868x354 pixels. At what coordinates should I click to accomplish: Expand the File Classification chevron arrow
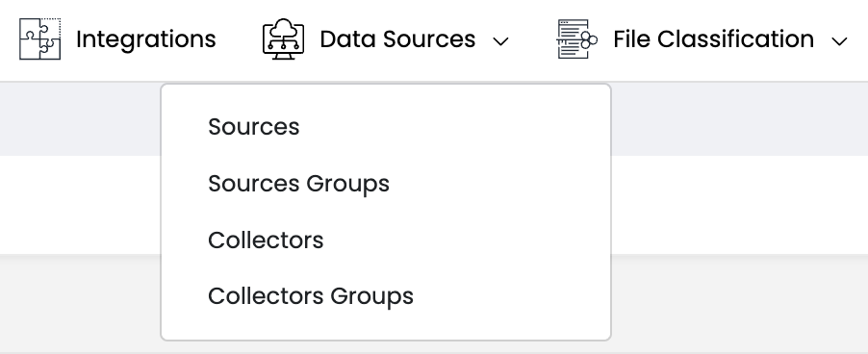[x=839, y=41]
